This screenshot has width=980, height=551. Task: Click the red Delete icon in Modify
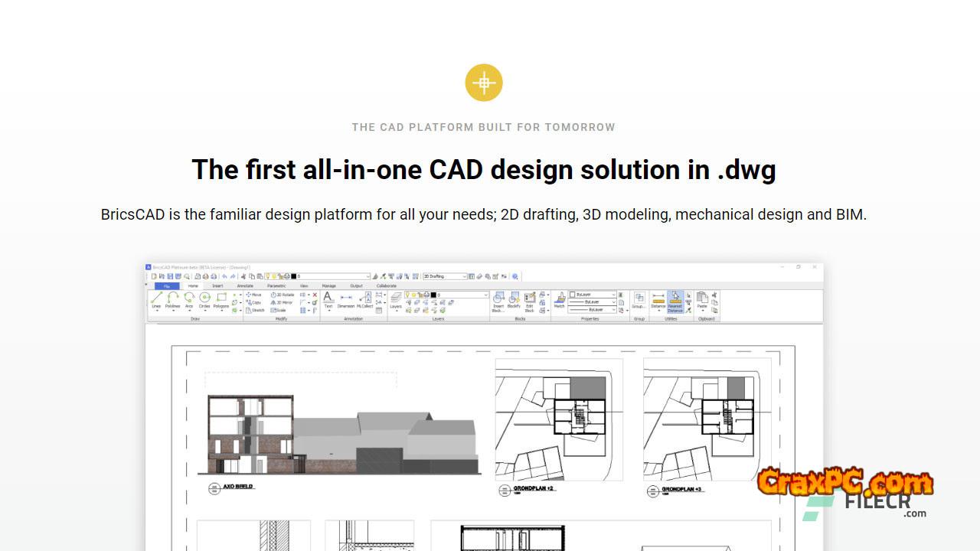315,295
